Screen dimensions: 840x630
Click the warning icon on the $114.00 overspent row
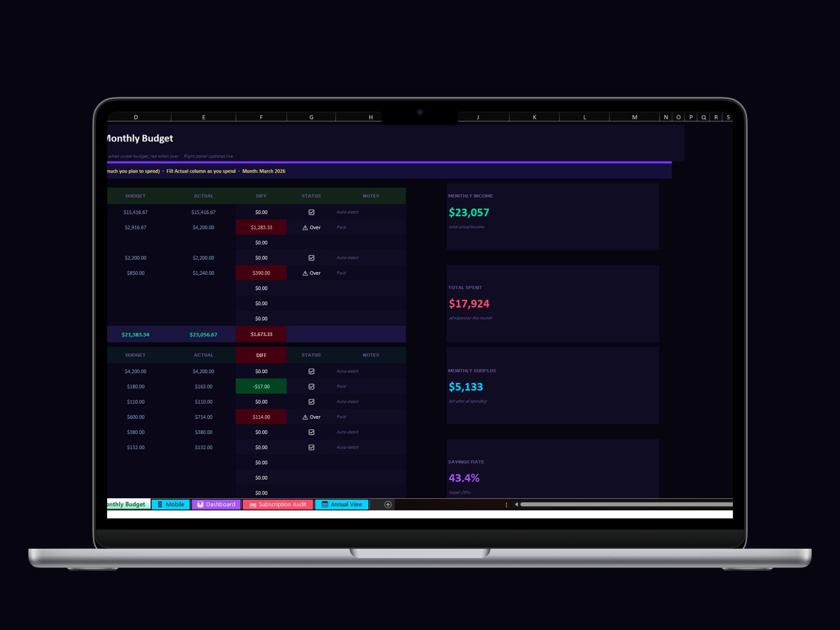tap(305, 416)
